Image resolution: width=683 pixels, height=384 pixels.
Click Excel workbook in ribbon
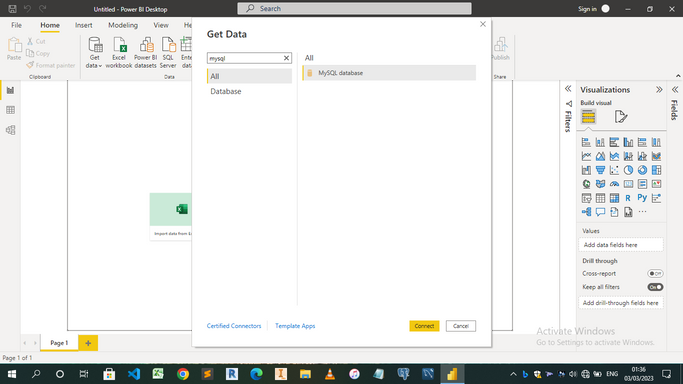click(118, 52)
